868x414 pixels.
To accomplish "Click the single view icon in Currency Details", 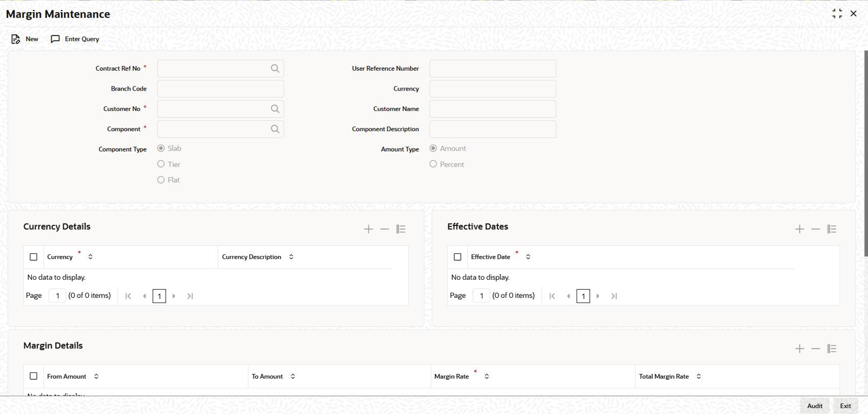I will click(x=401, y=229).
